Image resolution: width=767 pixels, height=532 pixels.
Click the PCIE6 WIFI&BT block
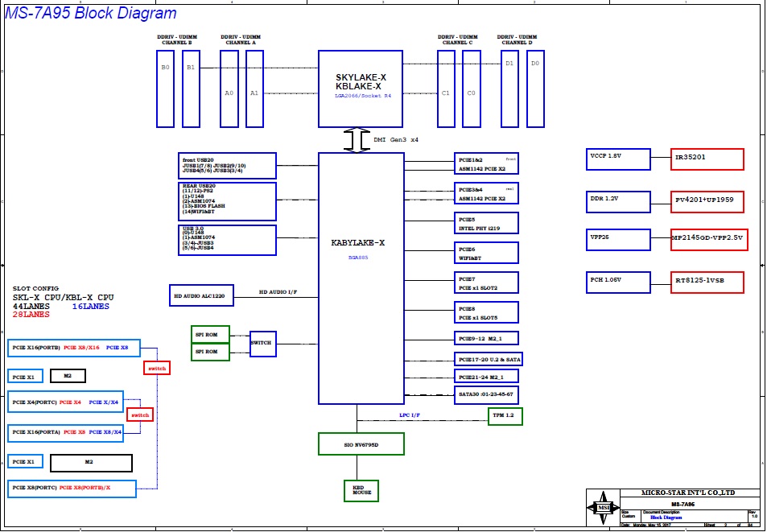tap(486, 254)
